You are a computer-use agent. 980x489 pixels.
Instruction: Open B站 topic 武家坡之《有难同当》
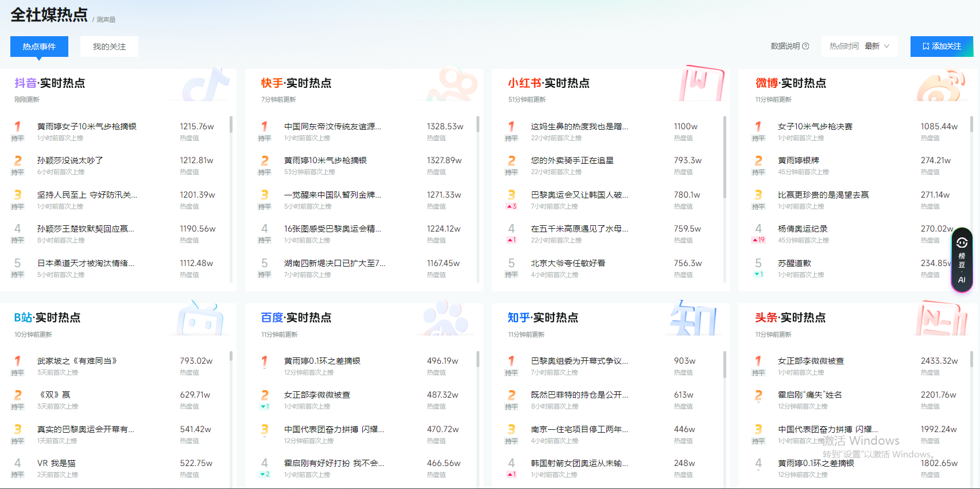(x=78, y=361)
